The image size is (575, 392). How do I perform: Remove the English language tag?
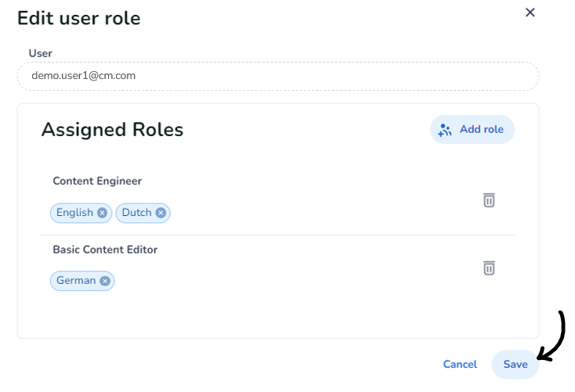[102, 213]
